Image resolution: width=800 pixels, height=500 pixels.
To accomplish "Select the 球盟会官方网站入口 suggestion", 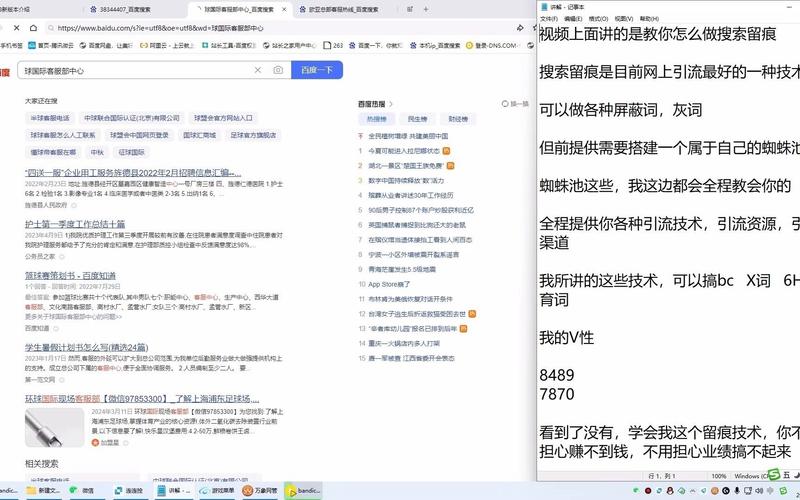I will pyautogui.click(x=223, y=118).
